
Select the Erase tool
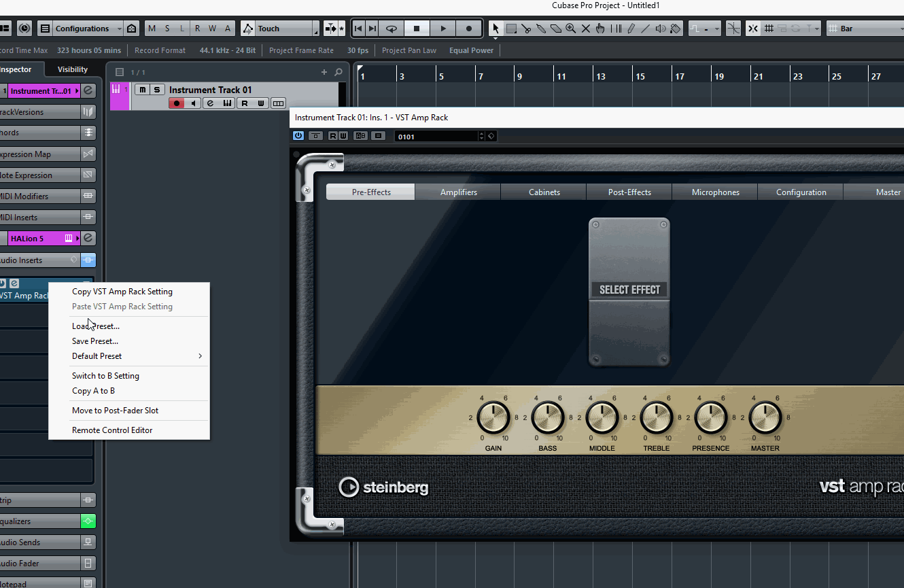click(556, 29)
